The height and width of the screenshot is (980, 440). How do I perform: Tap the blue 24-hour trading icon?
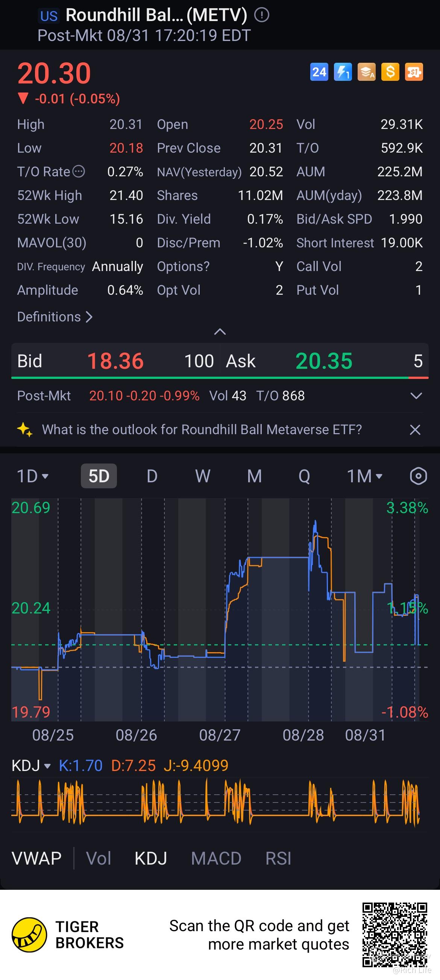[x=319, y=72]
